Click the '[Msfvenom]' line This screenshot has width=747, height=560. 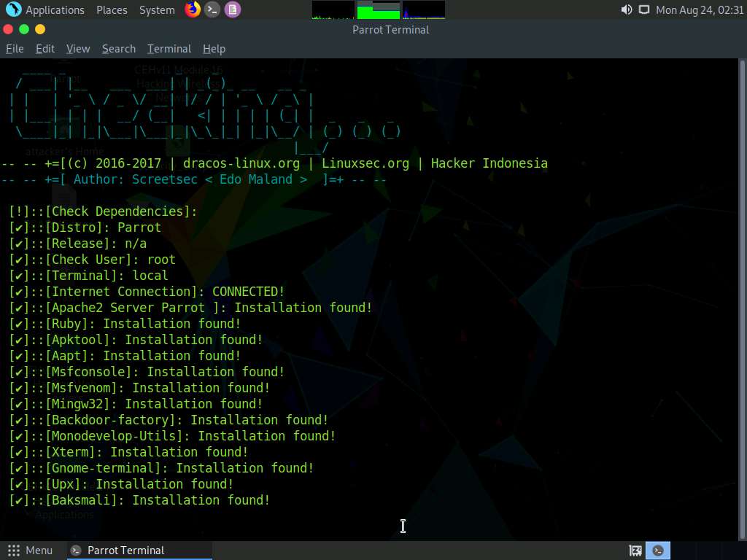point(139,388)
